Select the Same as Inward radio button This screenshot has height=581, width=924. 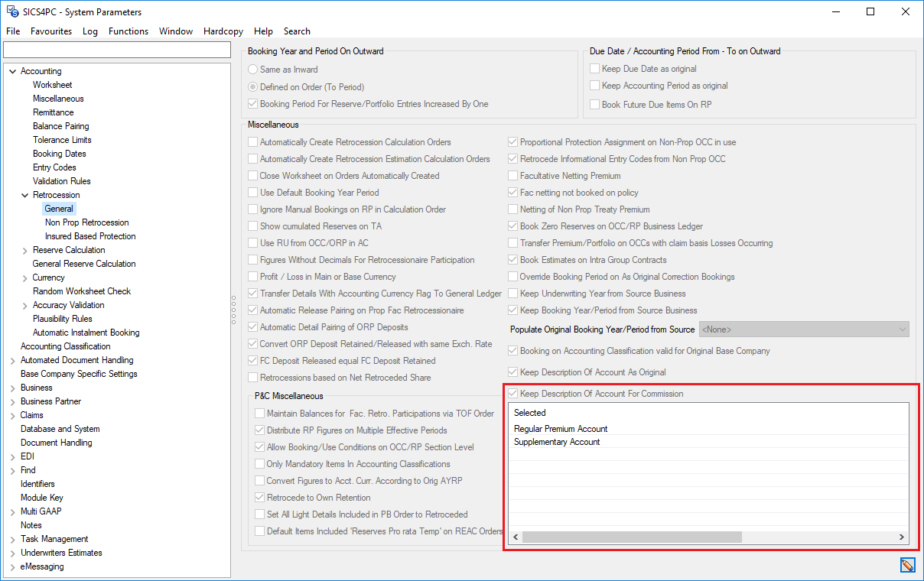tap(253, 70)
